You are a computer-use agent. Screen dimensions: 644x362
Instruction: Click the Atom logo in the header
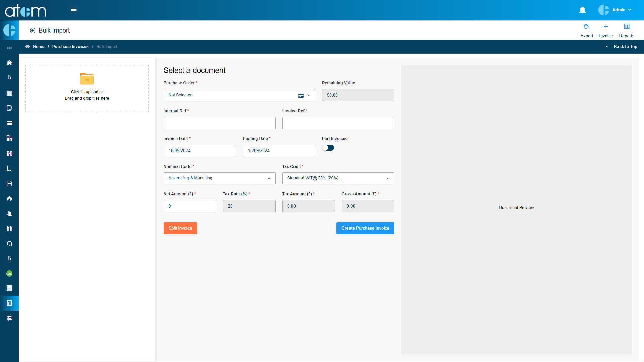(25, 10)
